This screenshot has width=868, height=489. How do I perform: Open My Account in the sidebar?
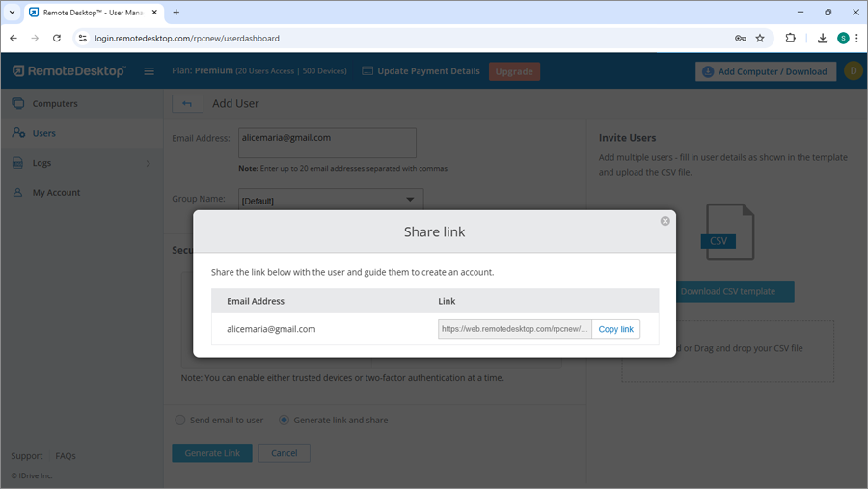click(56, 193)
